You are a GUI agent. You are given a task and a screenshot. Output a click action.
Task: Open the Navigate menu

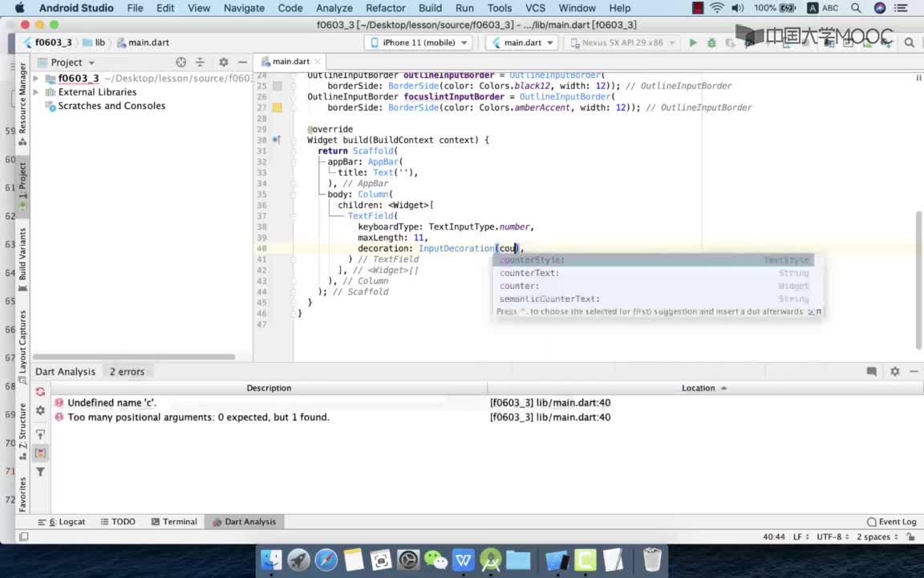pyautogui.click(x=244, y=8)
